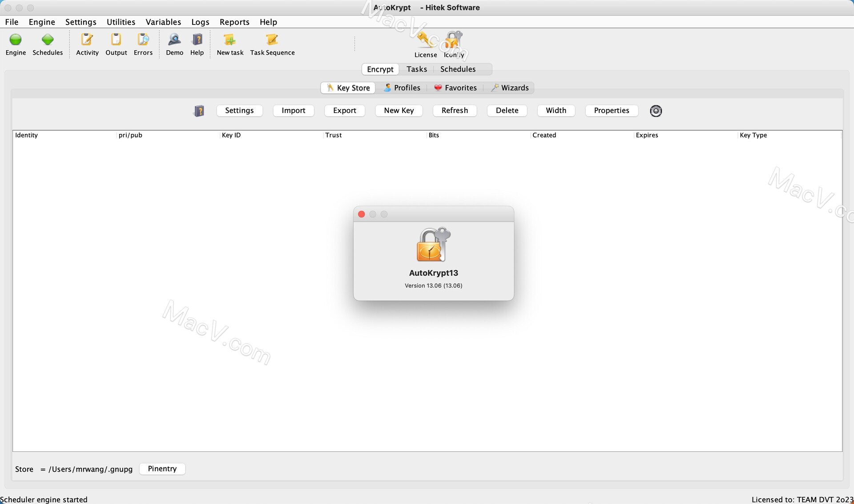Screen dimensions: 854x504
Task: Select the Profiles tab
Action: pyautogui.click(x=402, y=88)
